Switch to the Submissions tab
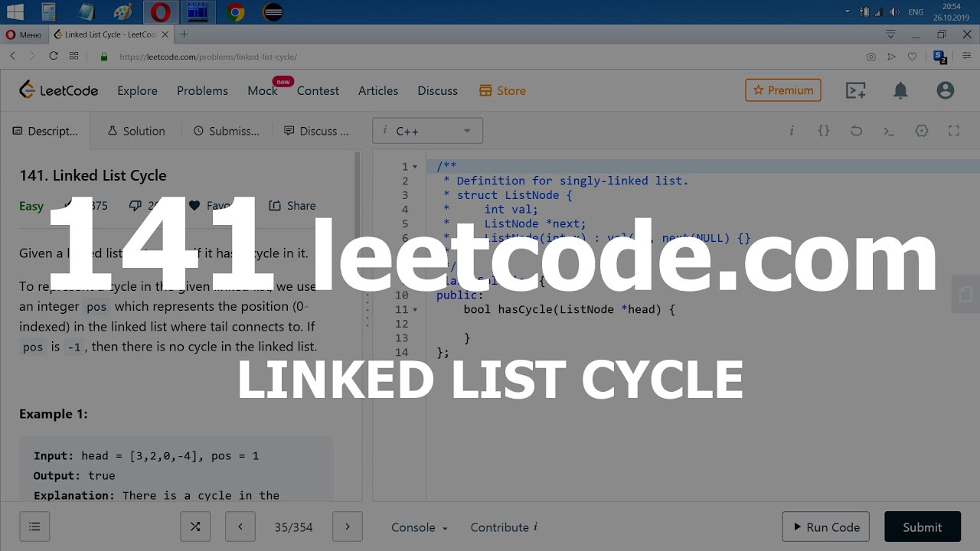980x551 pixels. tap(227, 131)
